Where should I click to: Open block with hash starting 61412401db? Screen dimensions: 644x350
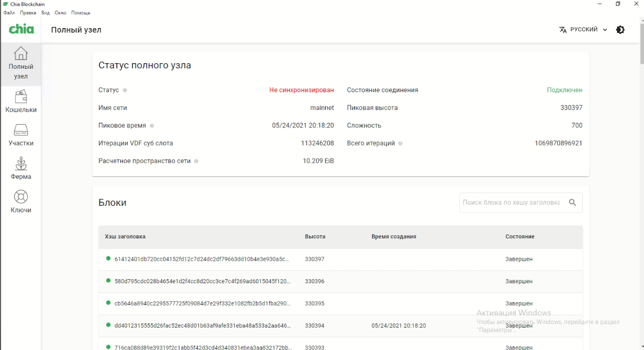pyautogui.click(x=202, y=259)
